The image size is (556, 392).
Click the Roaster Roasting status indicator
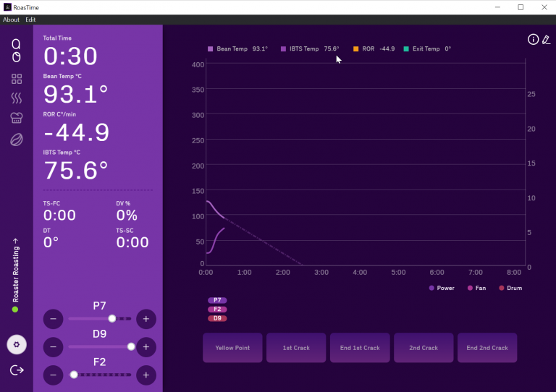point(15,275)
